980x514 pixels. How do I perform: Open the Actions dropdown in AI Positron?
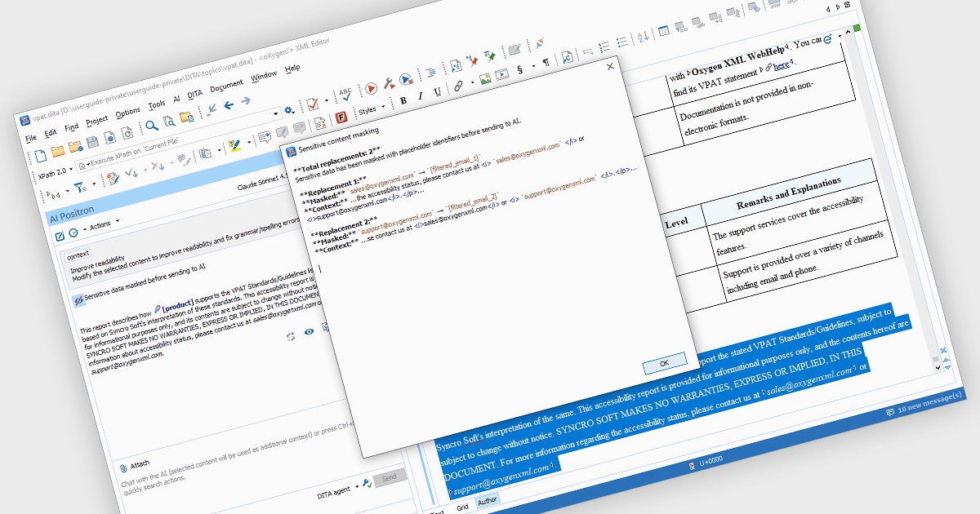(103, 224)
